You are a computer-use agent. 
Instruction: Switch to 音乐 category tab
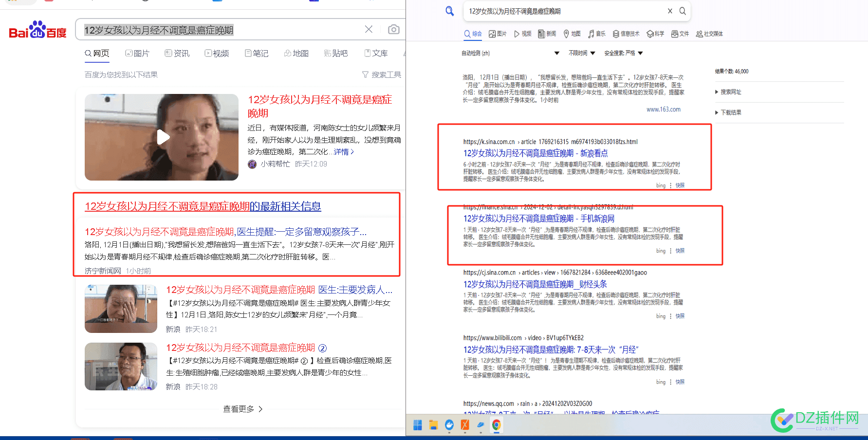(597, 34)
